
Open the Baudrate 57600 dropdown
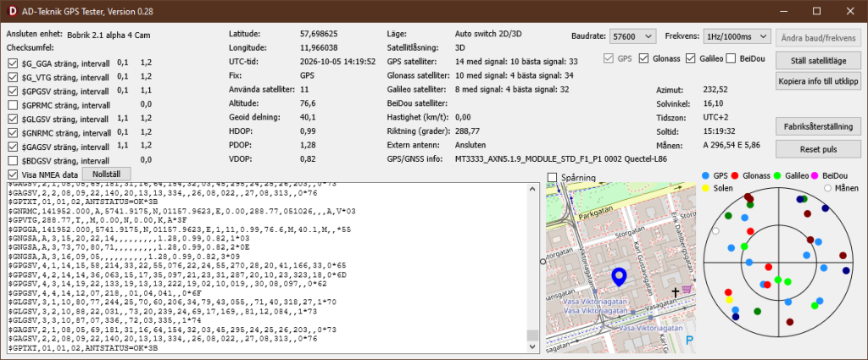tap(632, 37)
